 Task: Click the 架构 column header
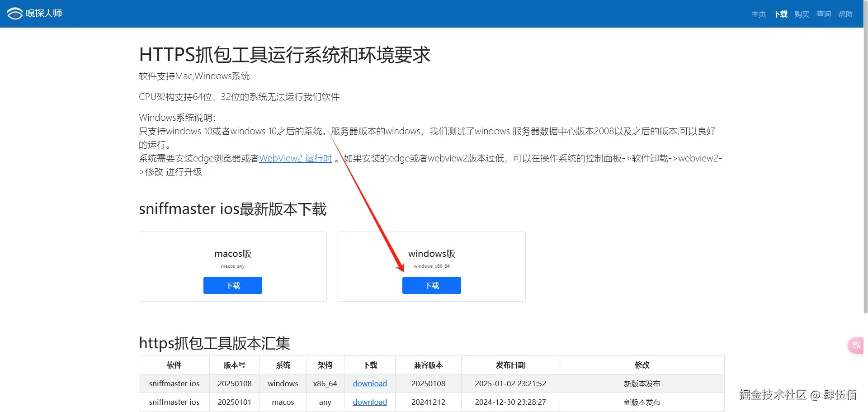[325, 365]
